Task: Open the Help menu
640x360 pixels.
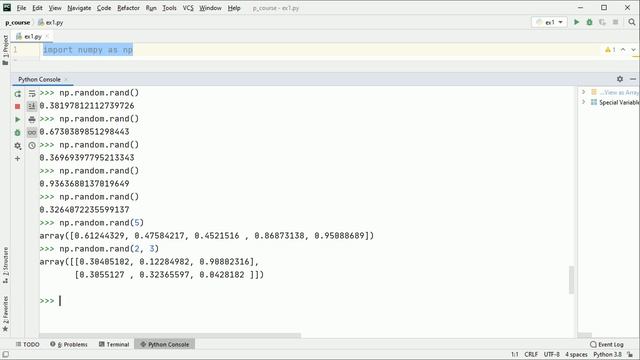Action: [x=234, y=8]
